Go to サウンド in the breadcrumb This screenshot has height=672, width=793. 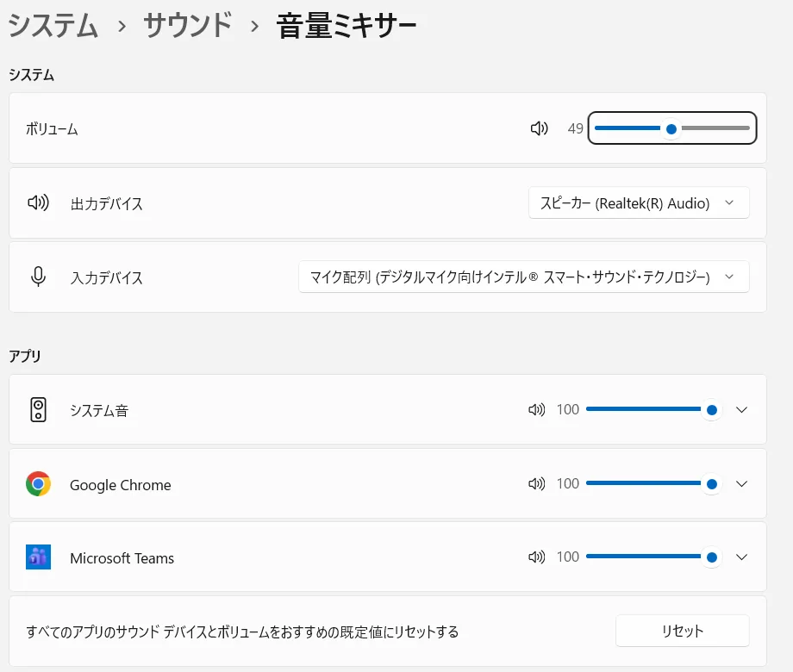click(188, 25)
